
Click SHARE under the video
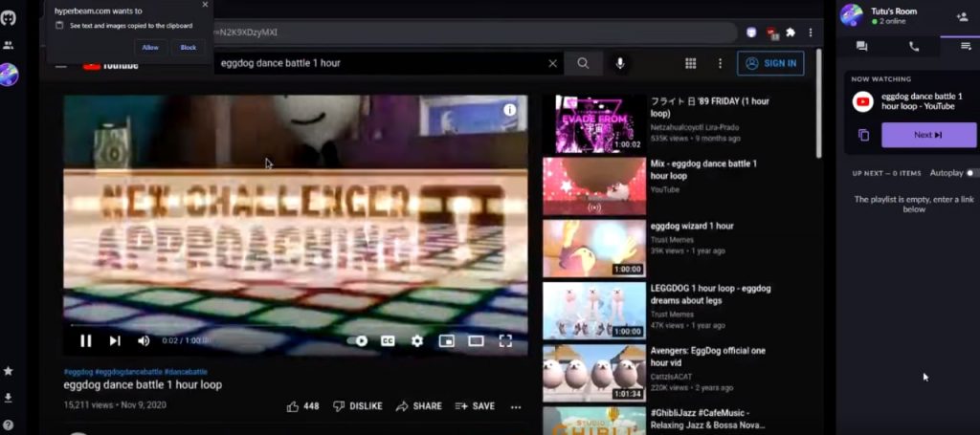419,406
